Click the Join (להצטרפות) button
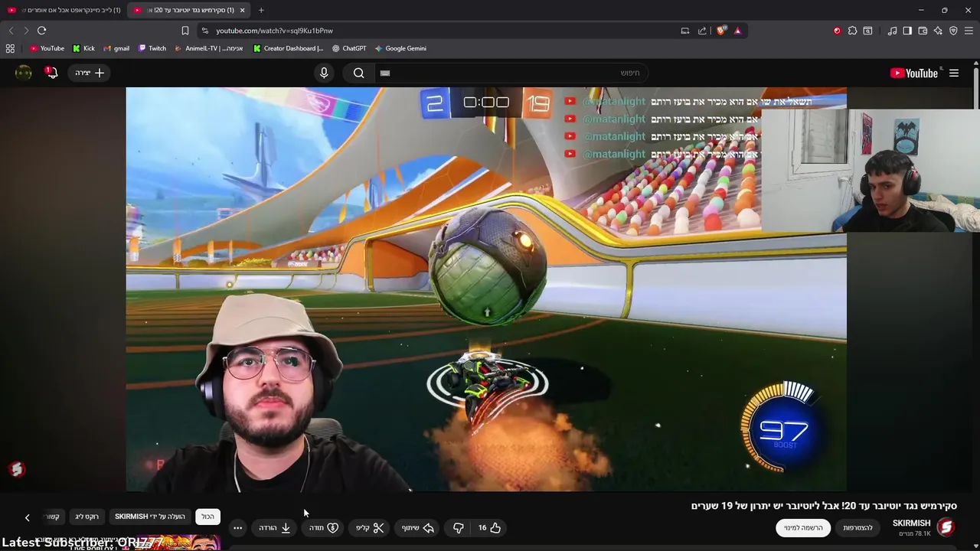Screen dimensions: 980x551 tap(857, 527)
